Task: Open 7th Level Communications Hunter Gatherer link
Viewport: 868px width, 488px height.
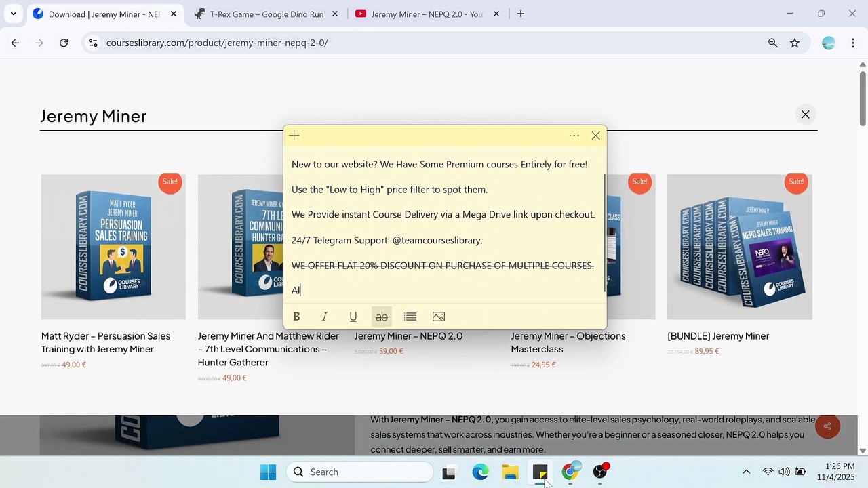Action: pos(269,349)
